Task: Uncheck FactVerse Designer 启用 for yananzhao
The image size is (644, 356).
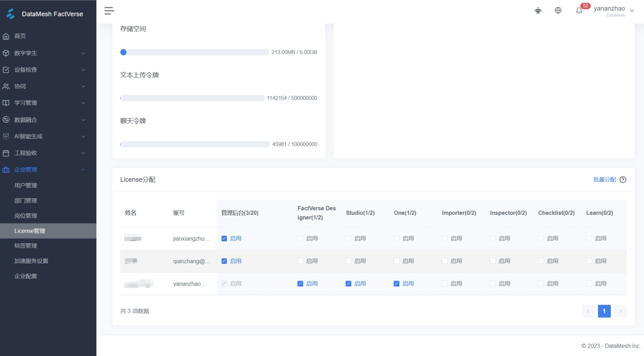Action: [300, 284]
